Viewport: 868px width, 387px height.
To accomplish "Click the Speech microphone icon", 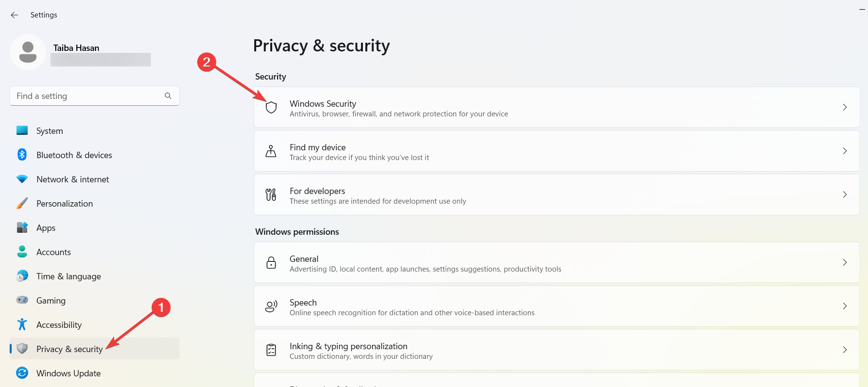I will point(271,306).
